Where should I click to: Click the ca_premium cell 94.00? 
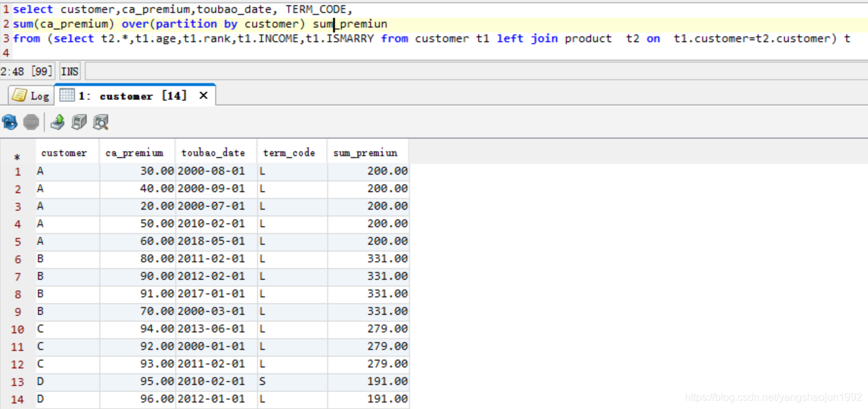pos(138,329)
